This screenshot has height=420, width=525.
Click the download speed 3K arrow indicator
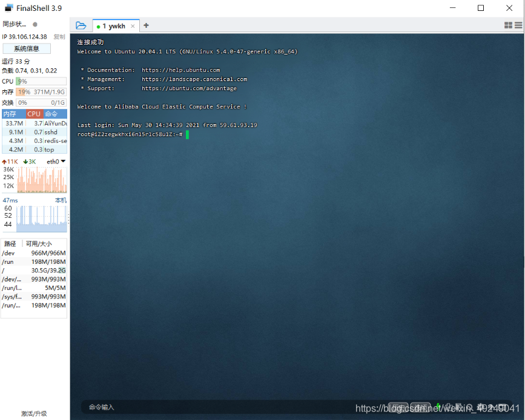(30, 162)
